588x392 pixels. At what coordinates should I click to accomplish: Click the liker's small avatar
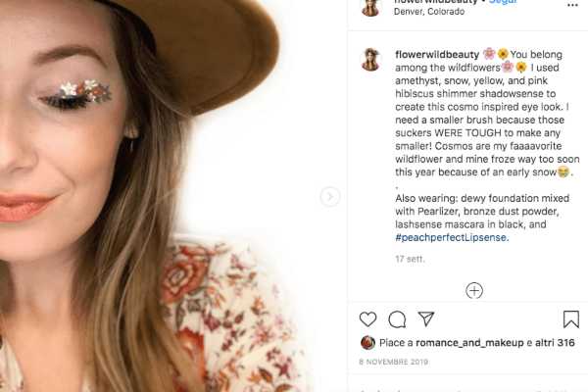pos(367,343)
